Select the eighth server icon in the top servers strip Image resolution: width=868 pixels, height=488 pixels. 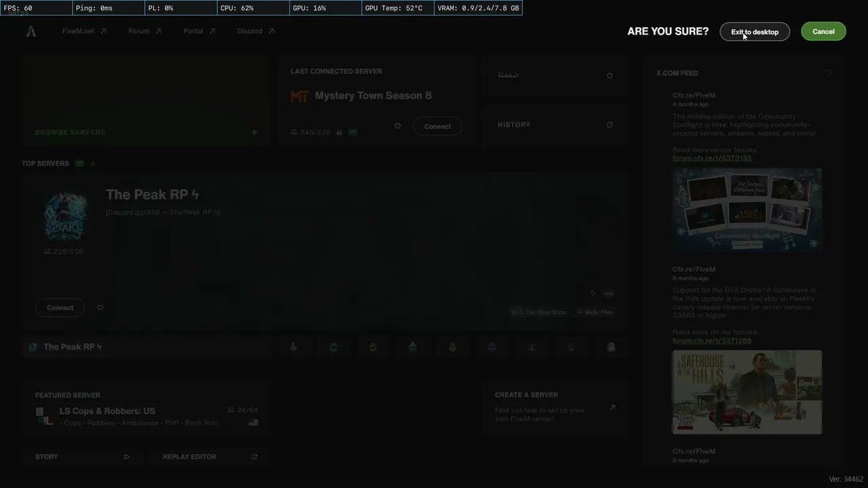point(571,347)
